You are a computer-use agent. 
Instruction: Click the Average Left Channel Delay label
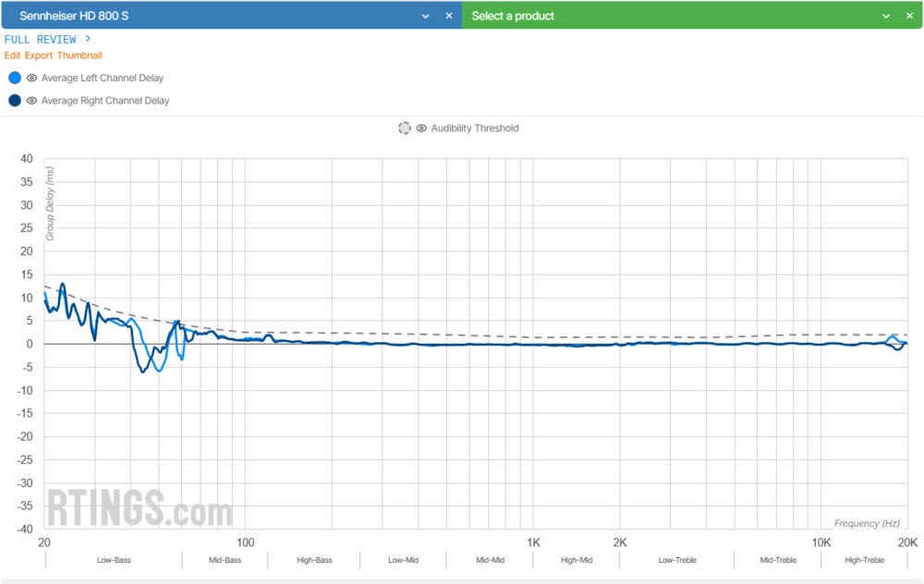coord(103,79)
